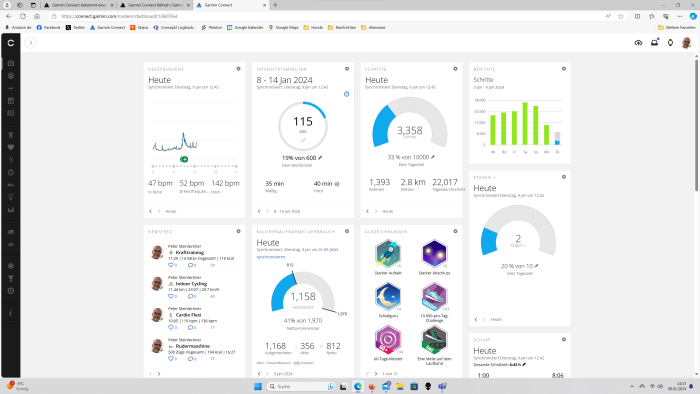Like the Indoor Cycling activity
The height and width of the screenshot is (394, 700).
point(171,296)
